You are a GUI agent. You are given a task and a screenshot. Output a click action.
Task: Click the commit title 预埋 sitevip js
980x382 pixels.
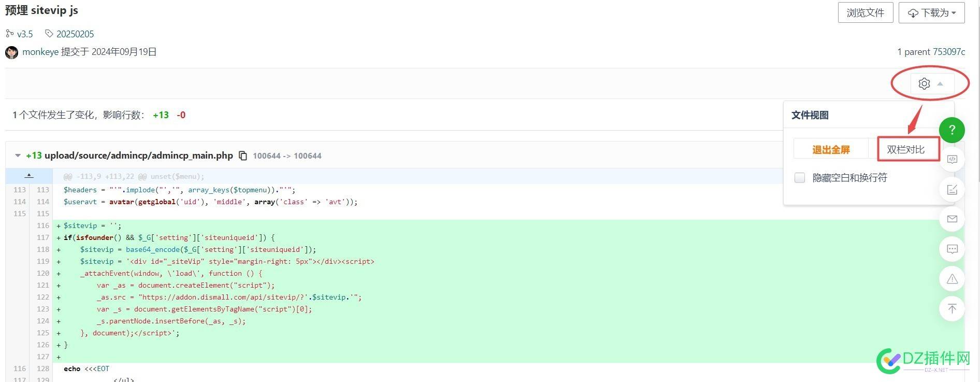[x=41, y=10]
